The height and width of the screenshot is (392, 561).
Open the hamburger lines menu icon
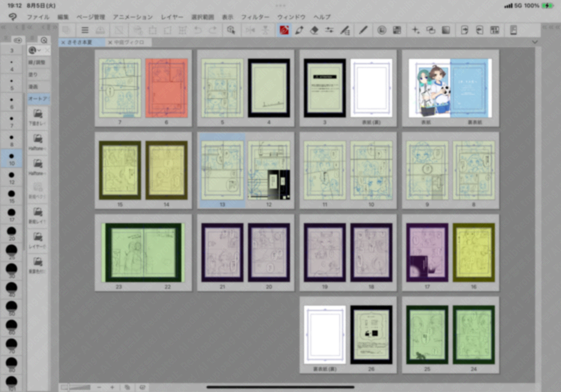(x=85, y=30)
